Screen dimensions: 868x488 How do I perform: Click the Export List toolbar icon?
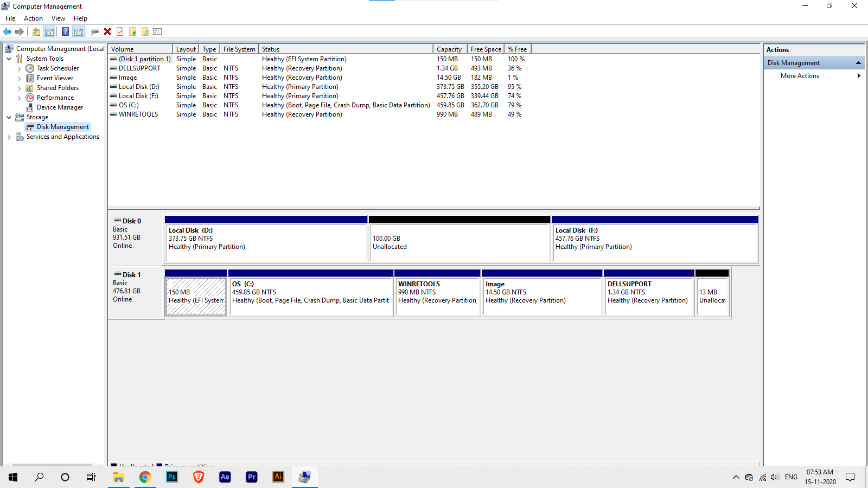133,31
